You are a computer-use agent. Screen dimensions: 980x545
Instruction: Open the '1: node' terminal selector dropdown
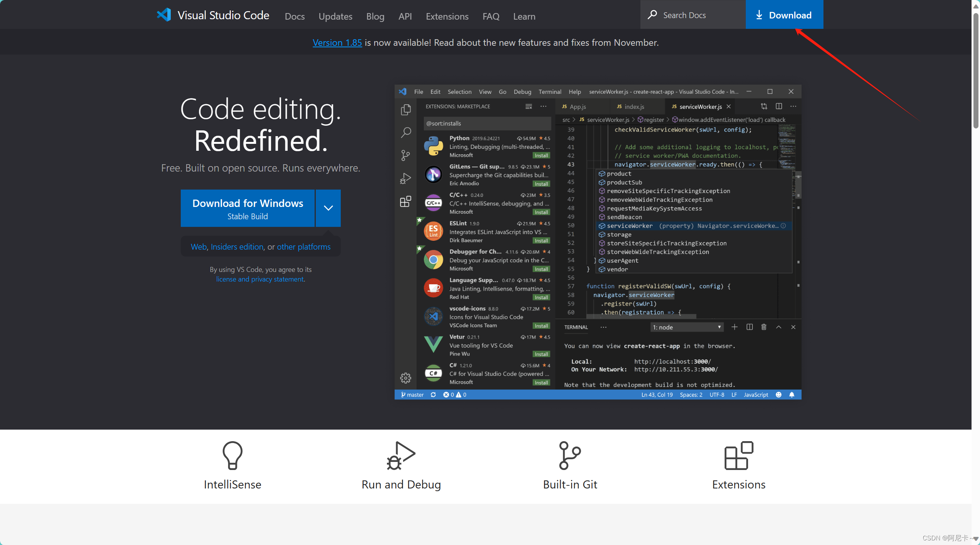(687, 327)
